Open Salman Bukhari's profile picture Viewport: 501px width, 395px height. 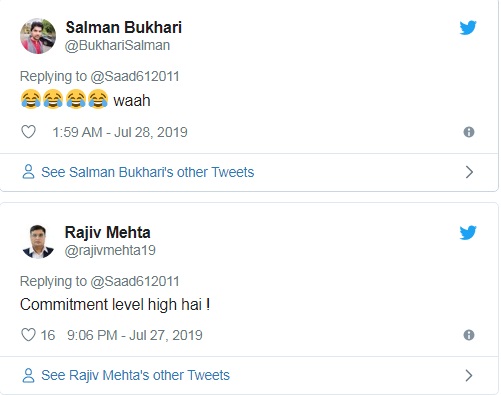click(38, 36)
